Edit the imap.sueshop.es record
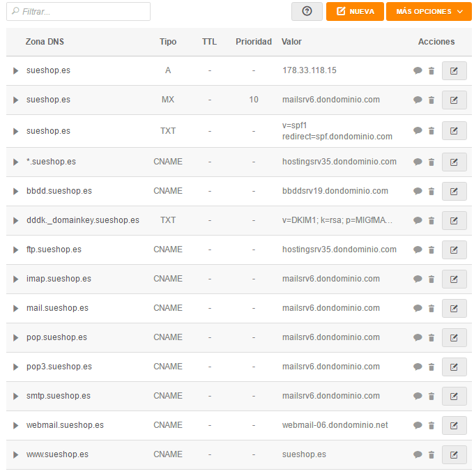 point(454,279)
